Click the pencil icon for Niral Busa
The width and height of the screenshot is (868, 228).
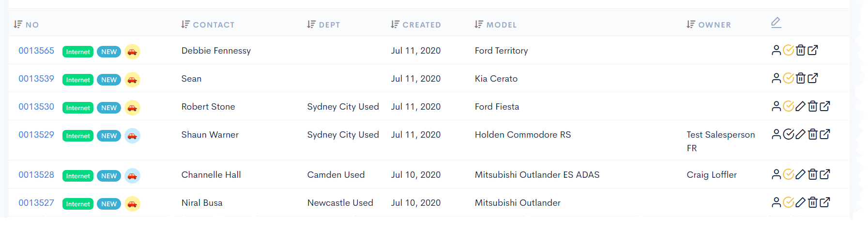point(801,202)
